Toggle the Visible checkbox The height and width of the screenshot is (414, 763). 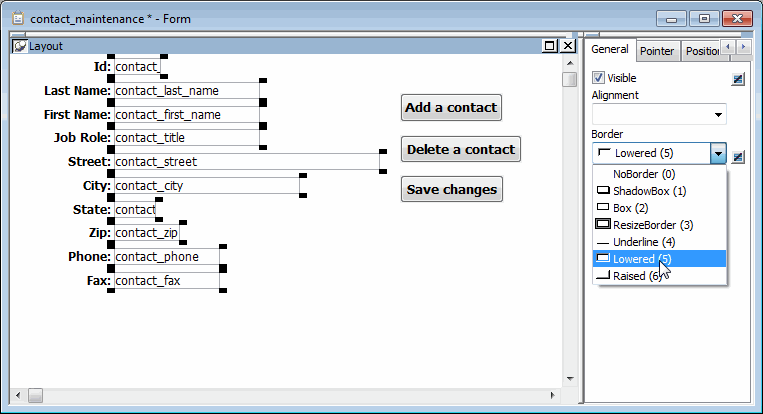pyautogui.click(x=599, y=78)
